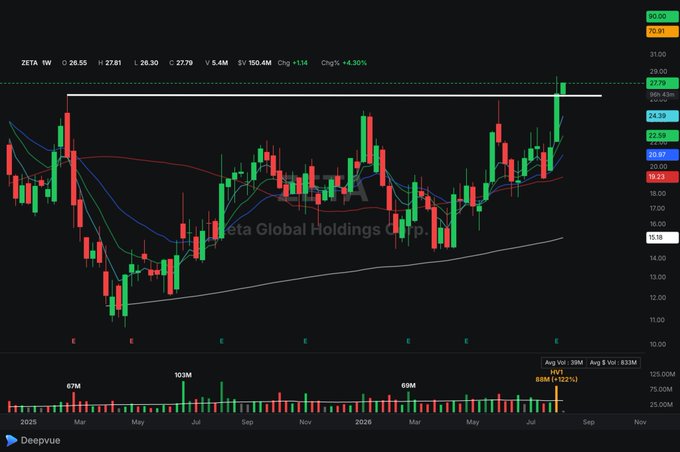The width and height of the screenshot is (680, 452).
Task: Click the Chg +1.14 value
Action: pos(293,63)
